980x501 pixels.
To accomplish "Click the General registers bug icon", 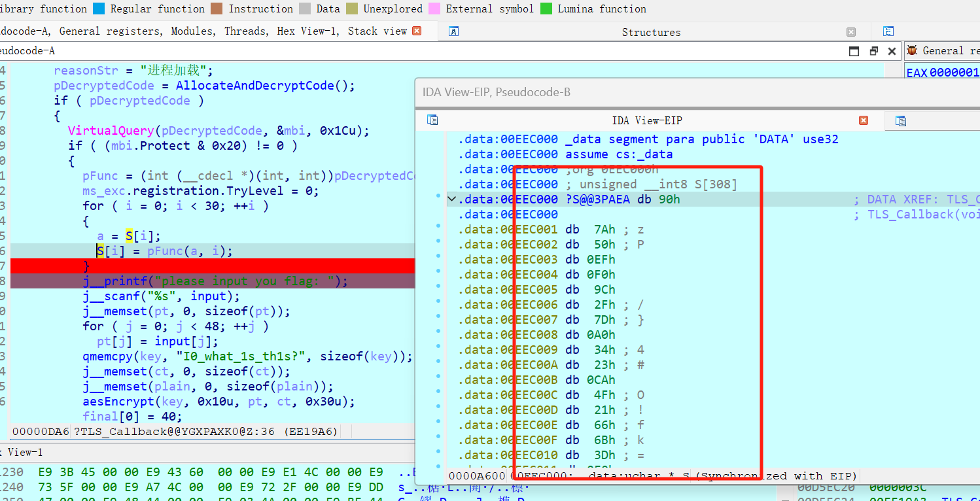I will click(912, 50).
